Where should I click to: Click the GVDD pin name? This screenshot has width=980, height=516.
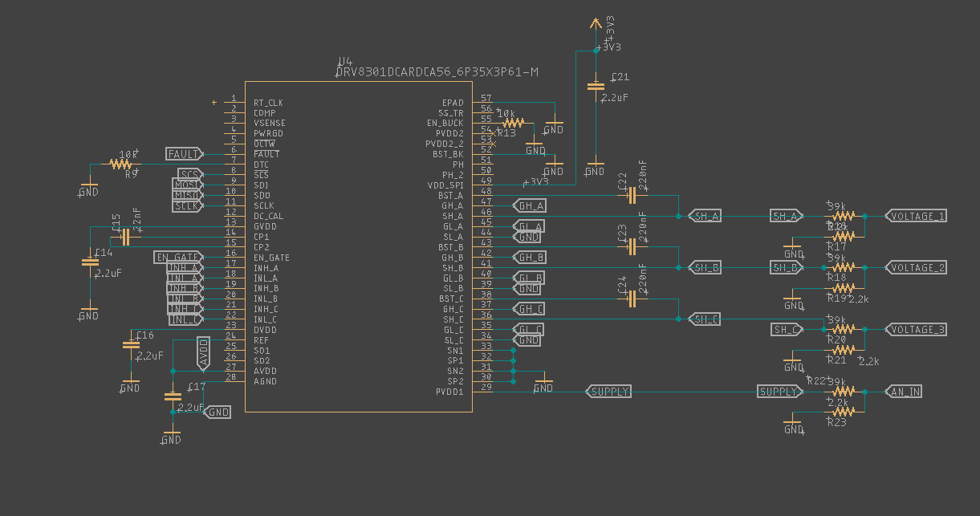tap(265, 227)
